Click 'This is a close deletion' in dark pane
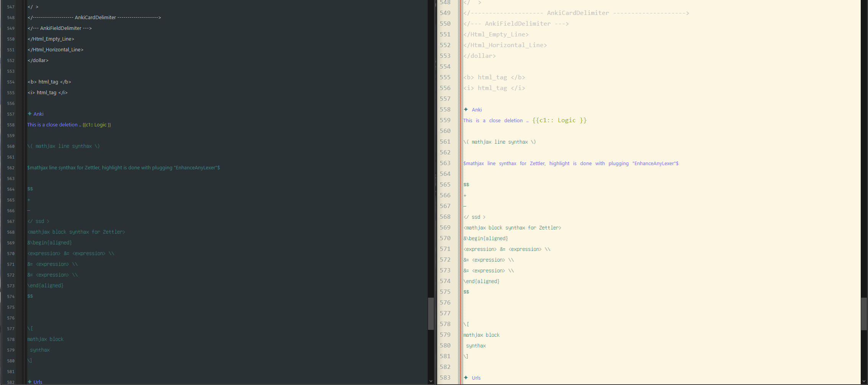The width and height of the screenshot is (868, 385). point(52,125)
